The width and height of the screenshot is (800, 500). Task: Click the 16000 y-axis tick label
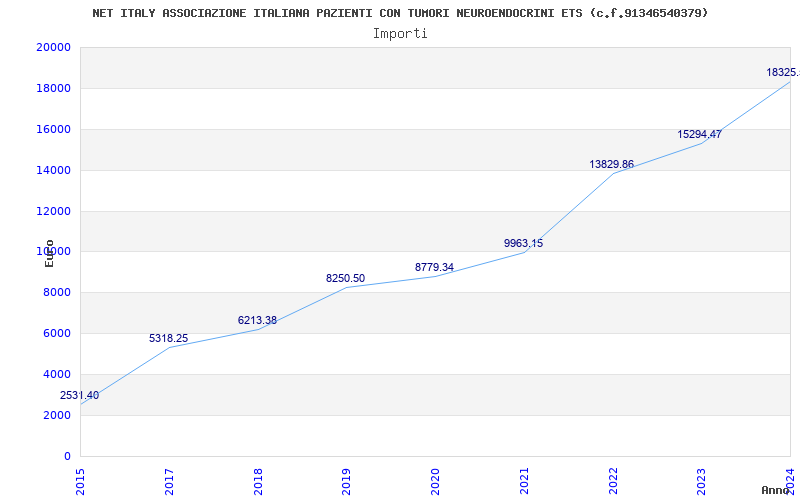53,129
